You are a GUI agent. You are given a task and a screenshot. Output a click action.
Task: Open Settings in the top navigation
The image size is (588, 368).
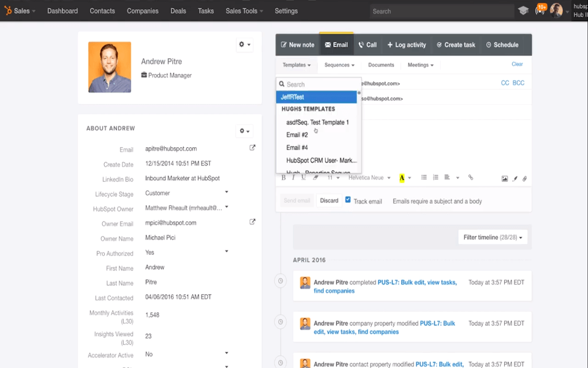click(x=286, y=11)
